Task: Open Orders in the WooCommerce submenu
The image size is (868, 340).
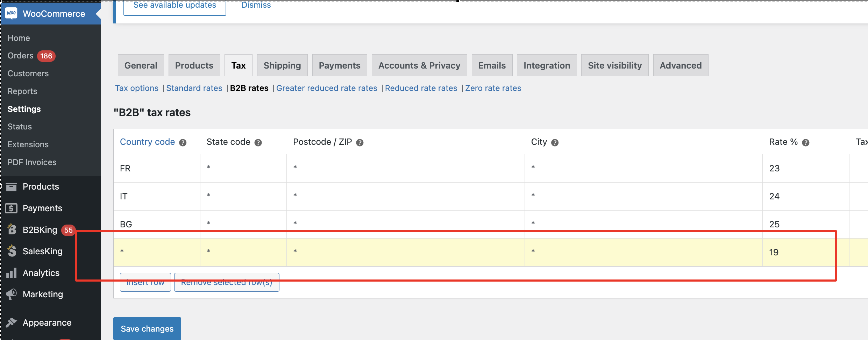Action: pyautogui.click(x=21, y=56)
